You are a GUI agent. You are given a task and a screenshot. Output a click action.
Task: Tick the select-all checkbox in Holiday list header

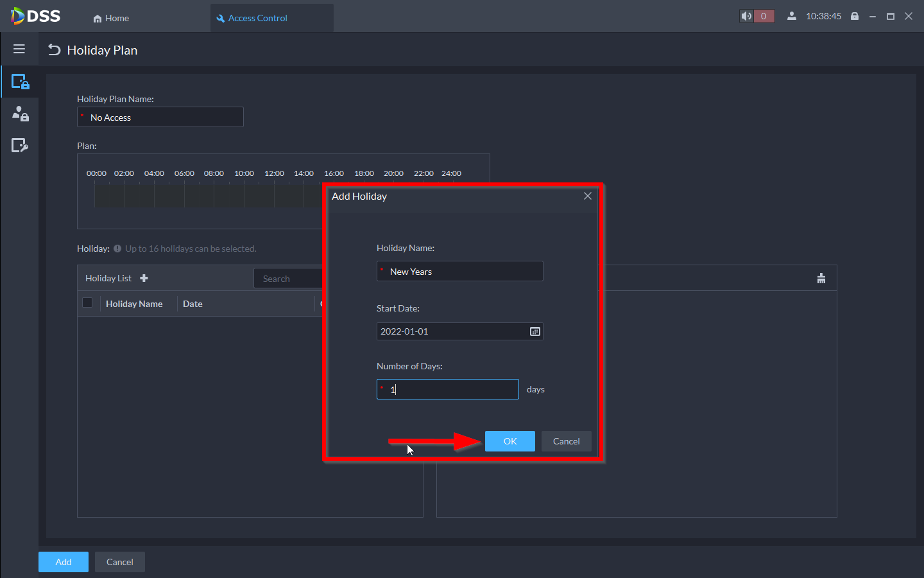pyautogui.click(x=88, y=303)
